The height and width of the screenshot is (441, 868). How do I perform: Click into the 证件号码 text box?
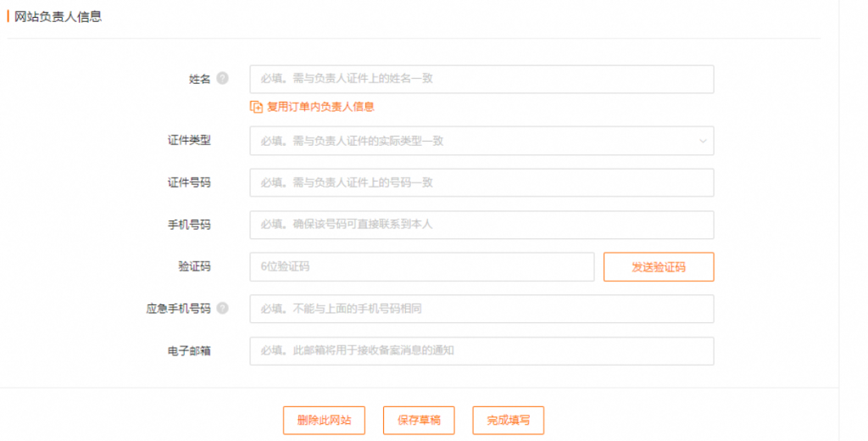481,182
